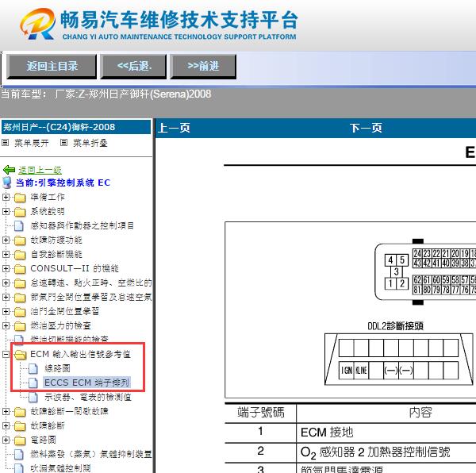The width and height of the screenshot is (476, 473).
Task: Open 燃料蒸發 氣體抑制裝置 tree item
Action: pos(90,454)
